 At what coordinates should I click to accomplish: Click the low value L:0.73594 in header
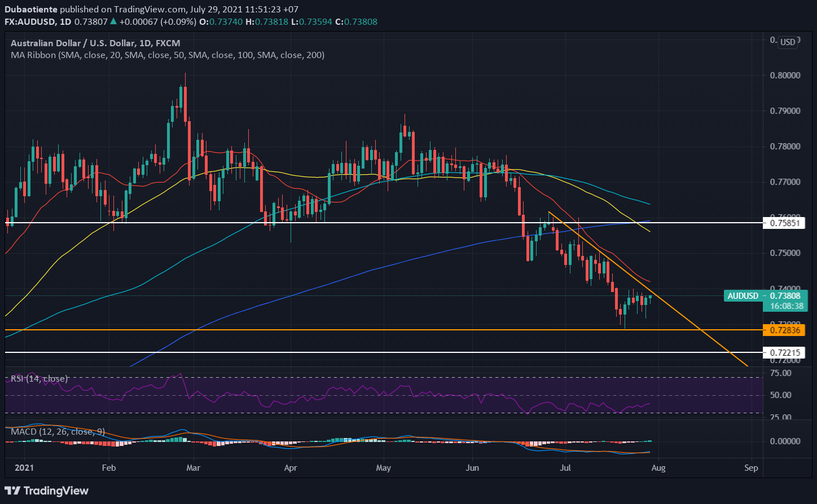click(x=312, y=21)
